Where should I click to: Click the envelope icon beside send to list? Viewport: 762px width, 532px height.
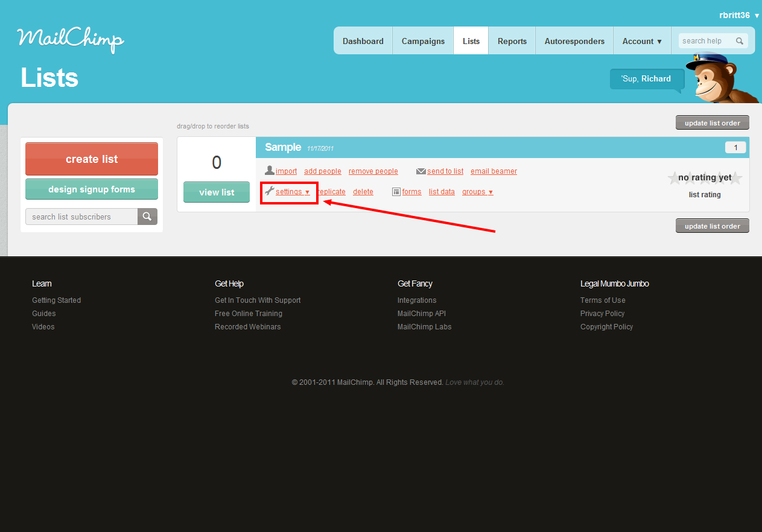coord(421,171)
